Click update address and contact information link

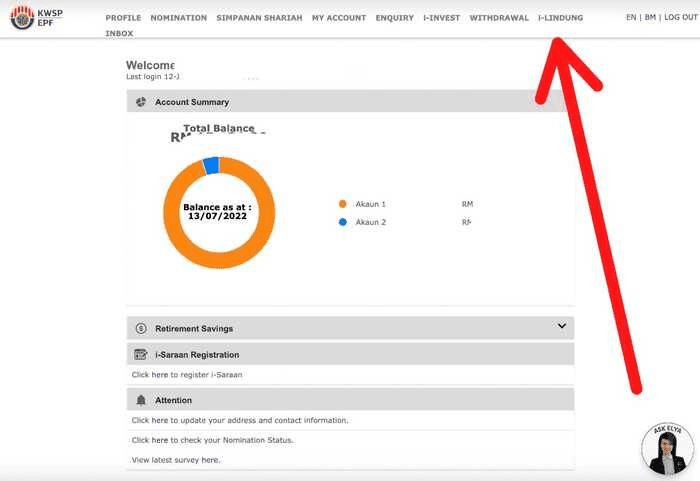tap(240, 420)
